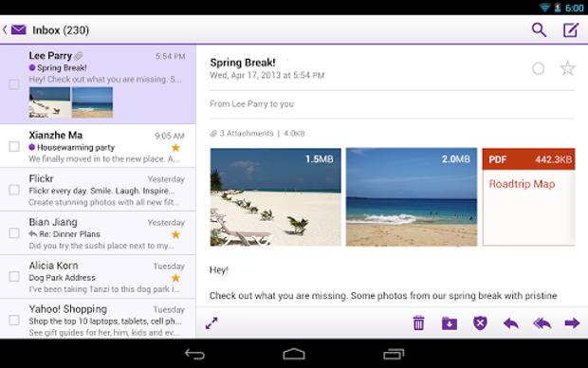Check the Xianzhe Ma email checkbox

[14, 146]
